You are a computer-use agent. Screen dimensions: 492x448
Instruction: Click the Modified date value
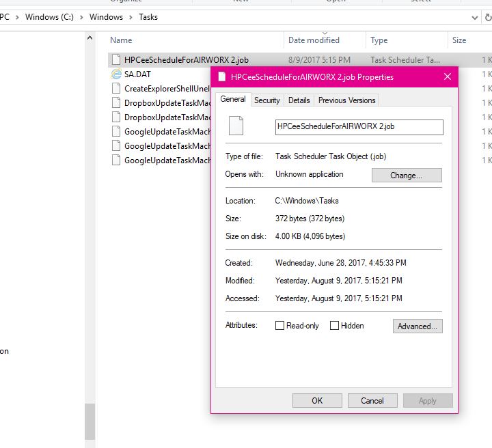point(338,280)
